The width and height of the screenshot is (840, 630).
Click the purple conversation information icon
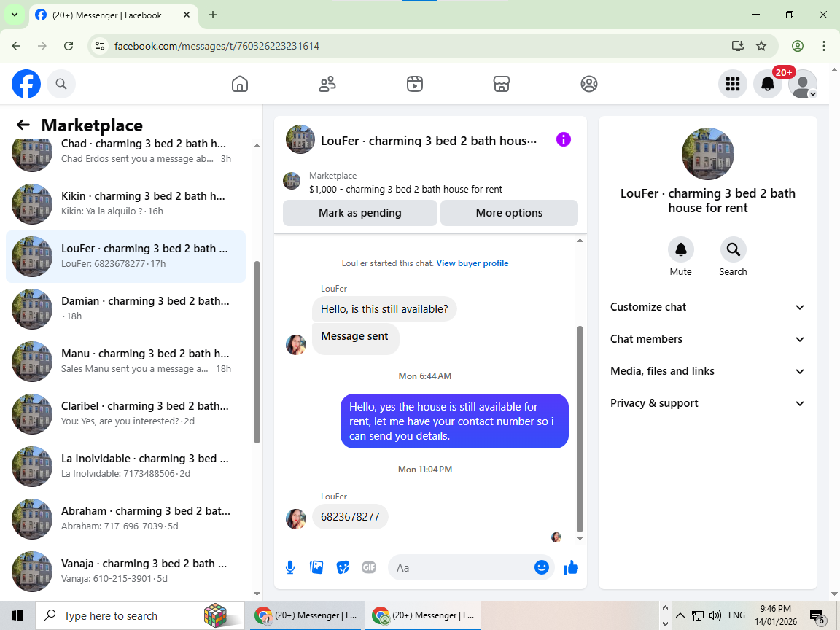563,140
